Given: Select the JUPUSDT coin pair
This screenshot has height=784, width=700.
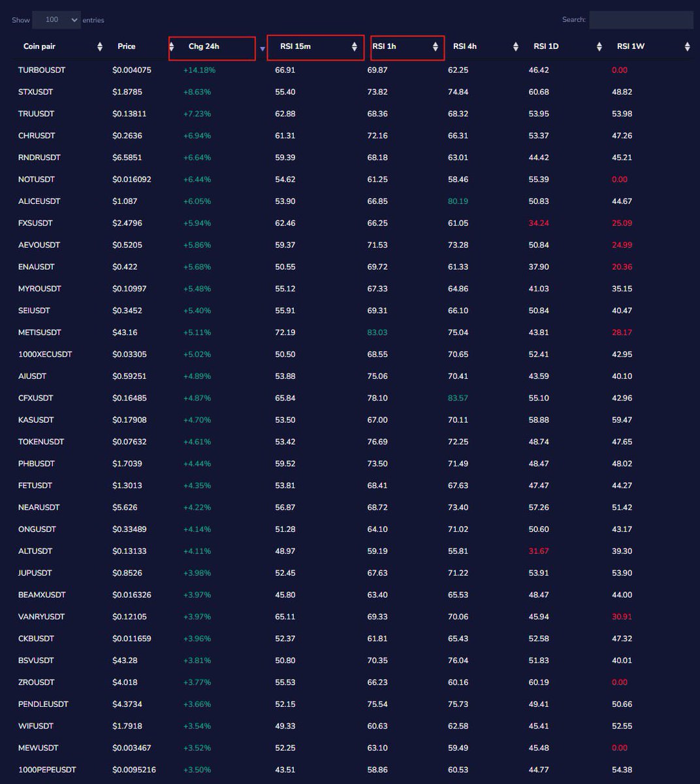Looking at the screenshot, I should click(x=35, y=573).
